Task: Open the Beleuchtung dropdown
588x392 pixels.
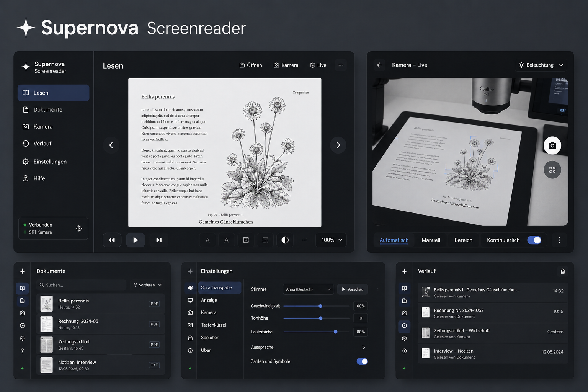Action: pos(541,65)
